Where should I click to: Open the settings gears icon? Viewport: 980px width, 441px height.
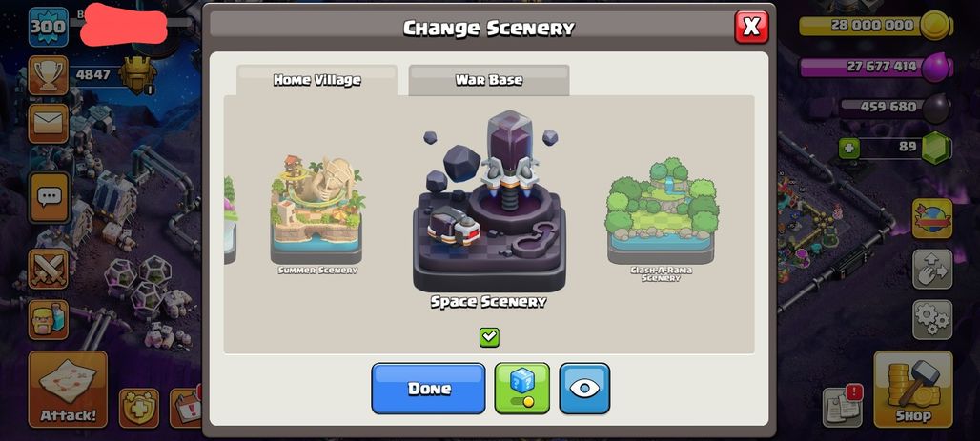coord(932,320)
